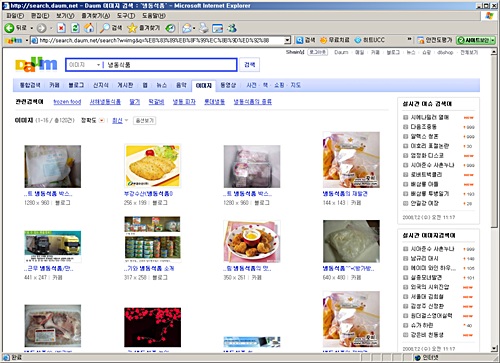500x363 pixels.
Task: Click the 검색 button beside search box
Action: click(250, 65)
